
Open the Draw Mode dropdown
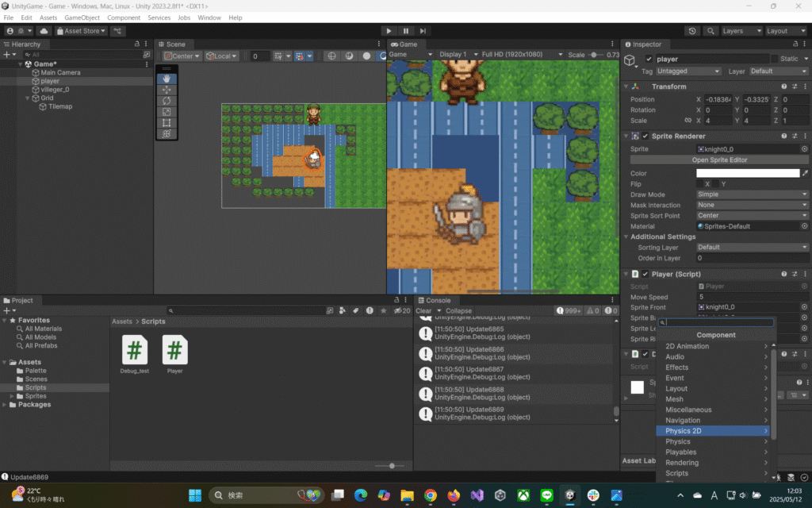[x=752, y=194]
